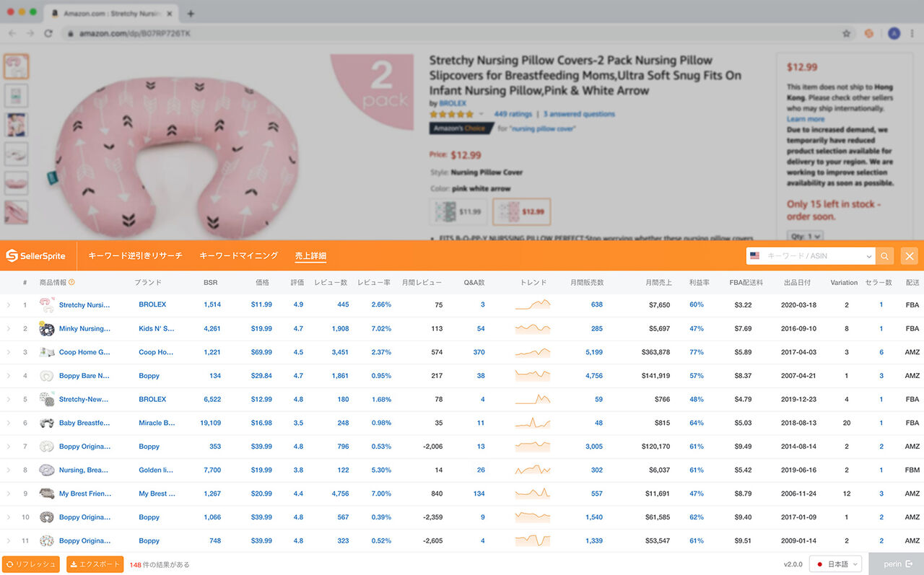Open brand link Golden li...

coord(156,470)
